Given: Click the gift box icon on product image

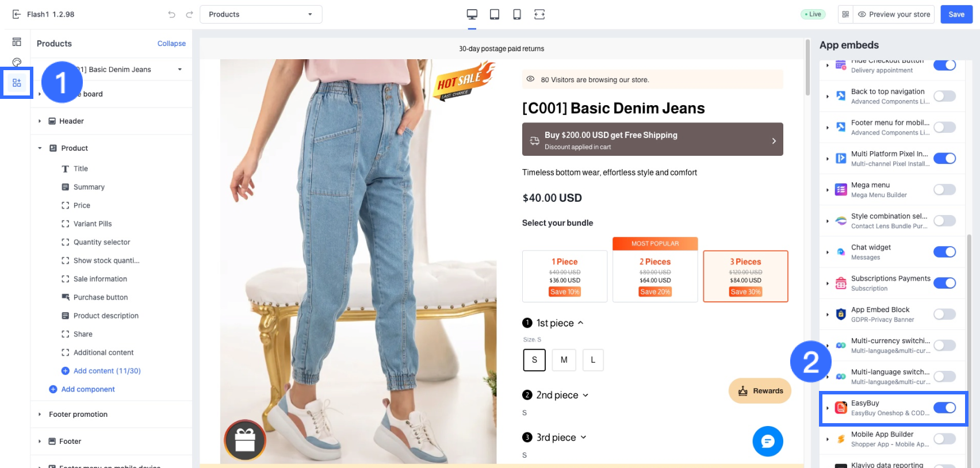Looking at the screenshot, I should coord(245,440).
